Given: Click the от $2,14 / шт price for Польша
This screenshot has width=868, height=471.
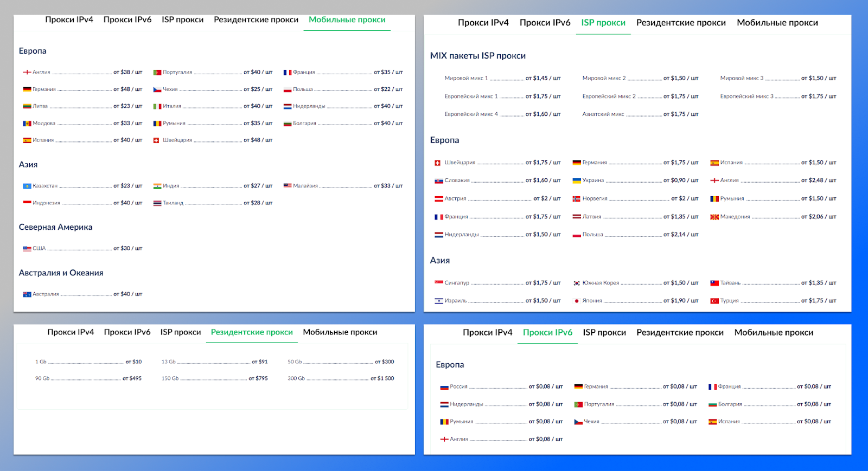Looking at the screenshot, I should coord(681,235).
